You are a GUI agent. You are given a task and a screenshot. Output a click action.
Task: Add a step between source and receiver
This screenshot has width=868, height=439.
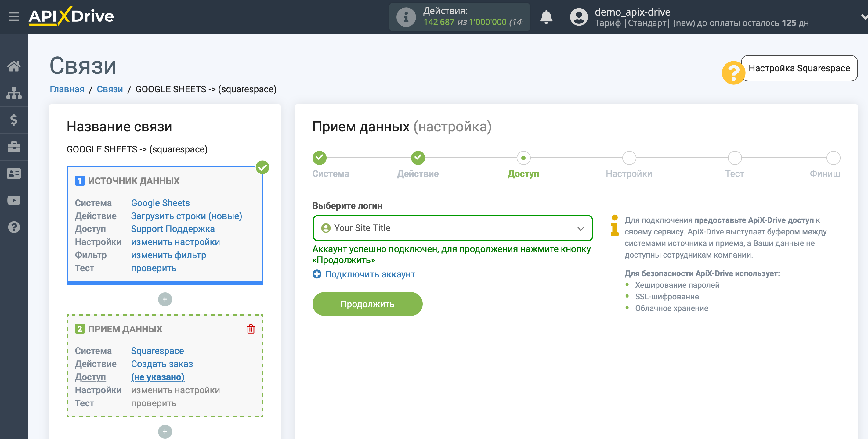165,299
